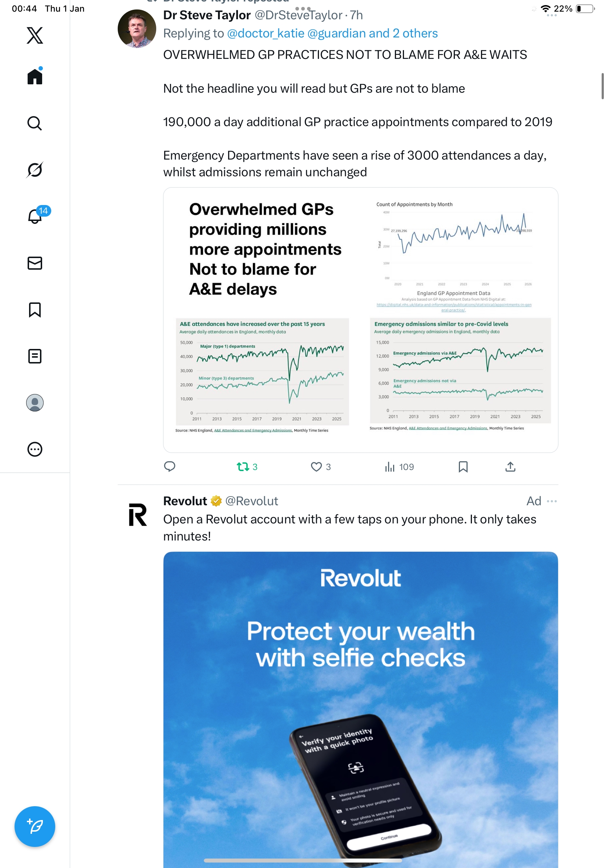
Task: Tap the compose post button
Action: 35,826
